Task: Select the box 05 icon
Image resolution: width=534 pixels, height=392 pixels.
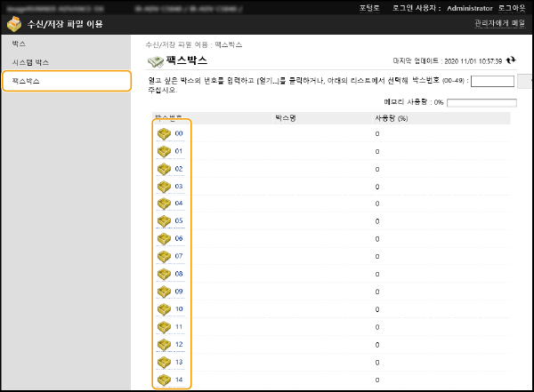Action: [164, 221]
